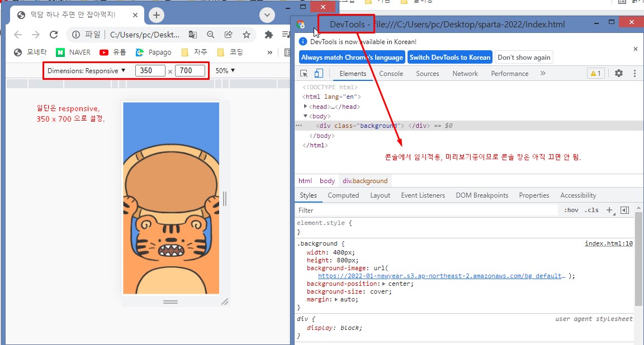Toggle the :hov element state button

tap(571, 210)
